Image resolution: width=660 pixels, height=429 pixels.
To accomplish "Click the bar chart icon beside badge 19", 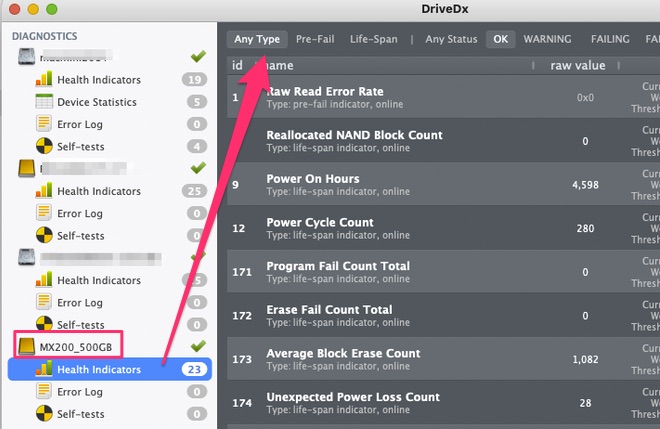I will click(x=44, y=80).
